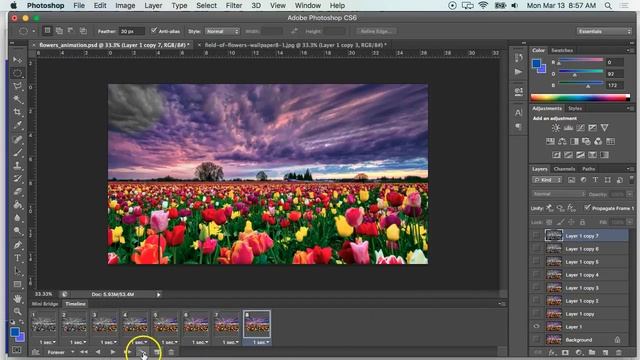This screenshot has height=360, width=640.
Task: Add a Levels adjustment
Action: click(568, 128)
